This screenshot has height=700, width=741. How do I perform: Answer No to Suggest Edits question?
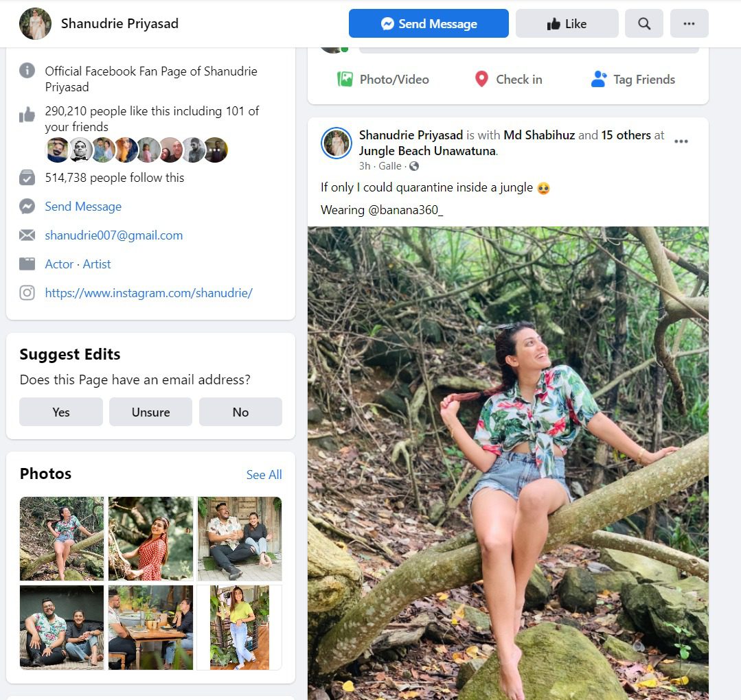pyautogui.click(x=240, y=412)
